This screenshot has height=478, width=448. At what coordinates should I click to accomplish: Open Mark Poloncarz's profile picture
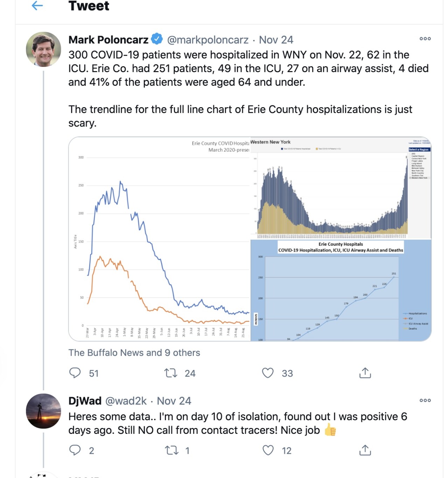point(43,49)
